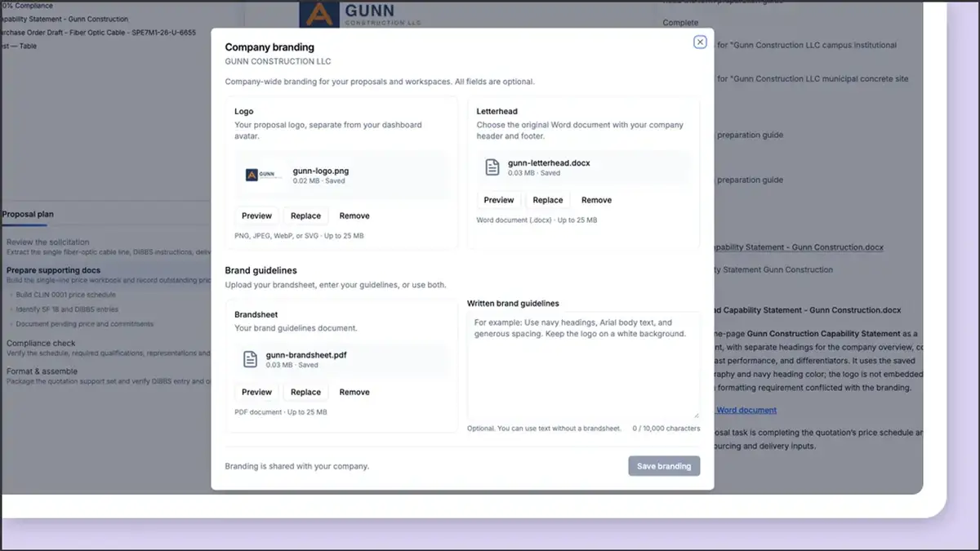Remove the brandsheet PDF
This screenshot has height=551, width=980.
[x=354, y=392]
